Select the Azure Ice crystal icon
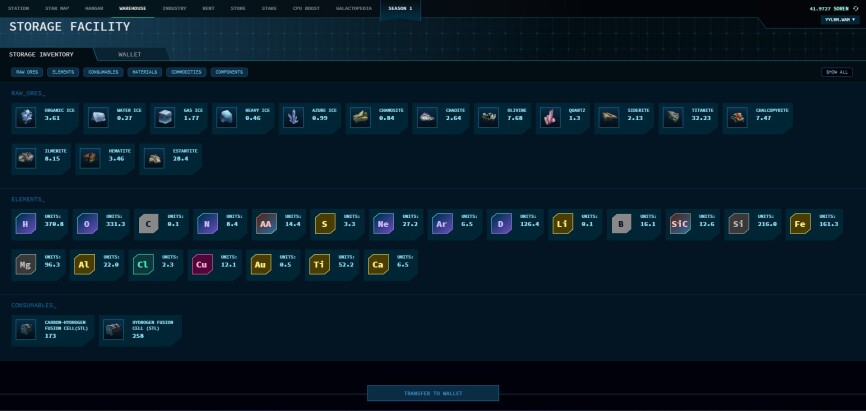Image resolution: width=866 pixels, height=411 pixels. (293, 118)
